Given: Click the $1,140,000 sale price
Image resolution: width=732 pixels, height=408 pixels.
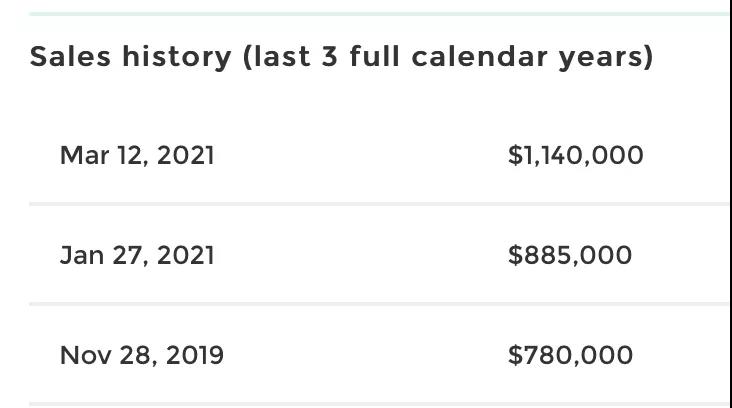Looking at the screenshot, I should point(575,155).
